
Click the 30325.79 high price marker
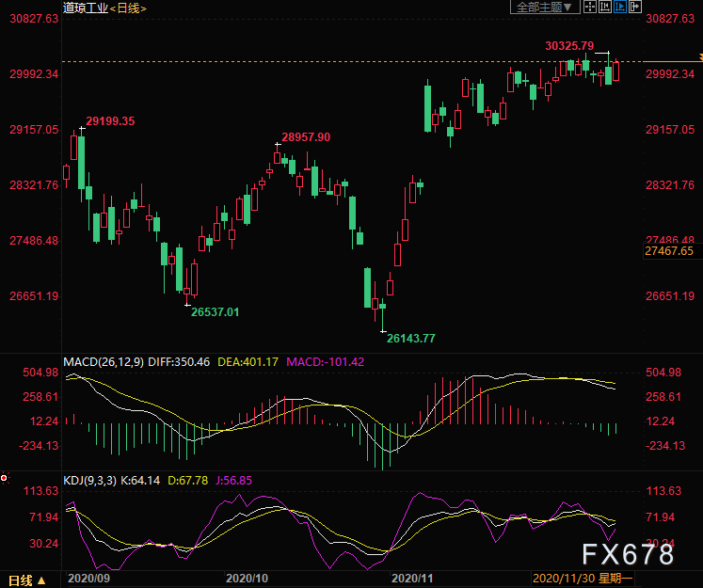coord(569,45)
